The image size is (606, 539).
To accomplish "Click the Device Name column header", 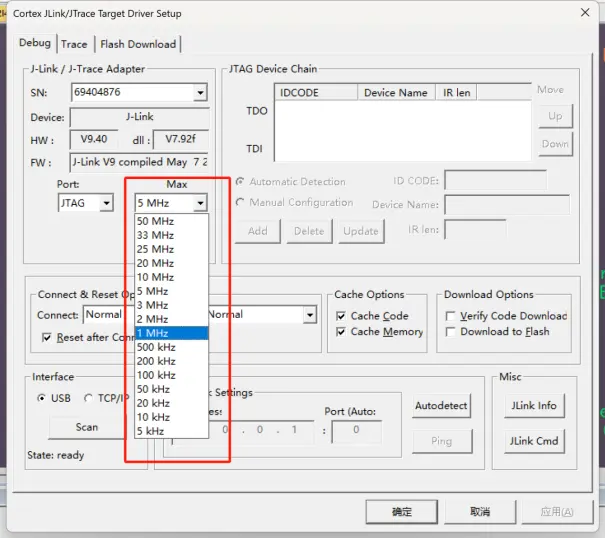I will [397, 93].
